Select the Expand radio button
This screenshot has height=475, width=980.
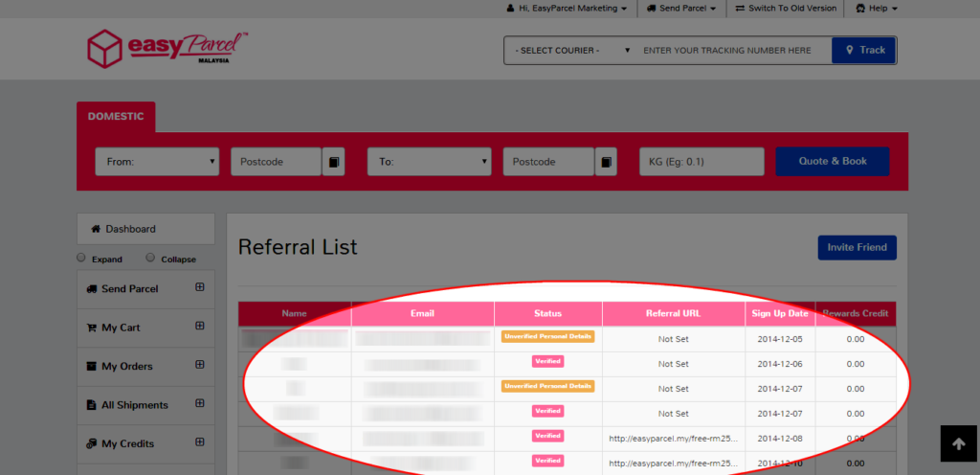[x=80, y=258]
